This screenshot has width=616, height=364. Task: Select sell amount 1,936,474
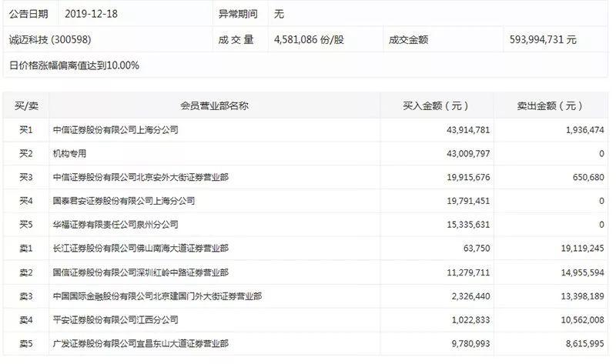coord(585,130)
